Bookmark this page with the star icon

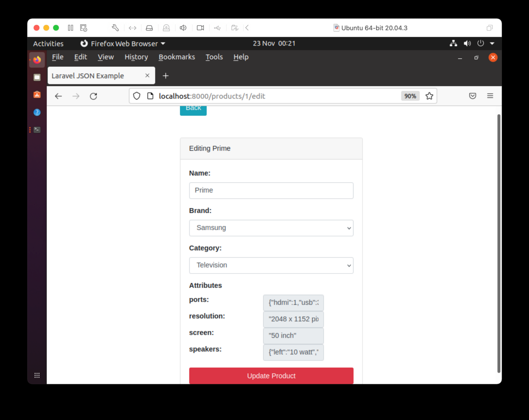(429, 96)
